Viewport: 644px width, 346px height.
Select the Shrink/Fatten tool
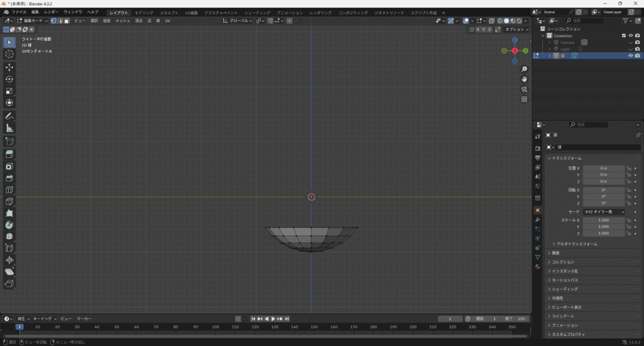click(x=9, y=260)
